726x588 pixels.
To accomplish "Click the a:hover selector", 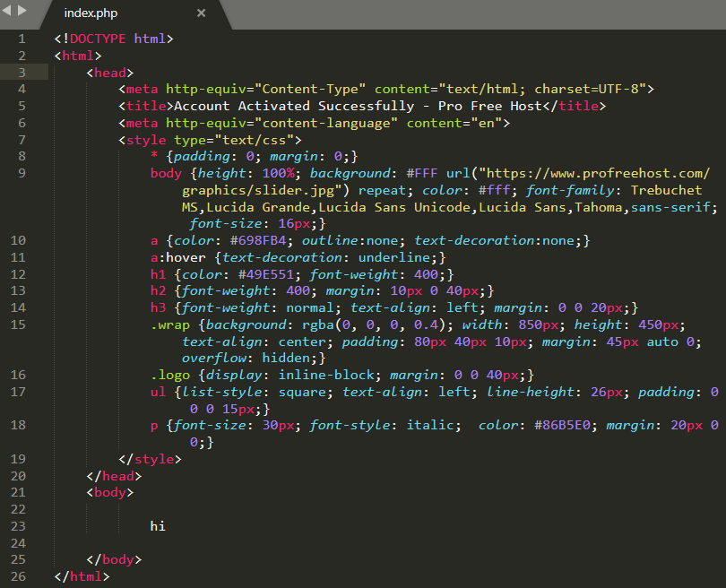I will pos(177,257).
